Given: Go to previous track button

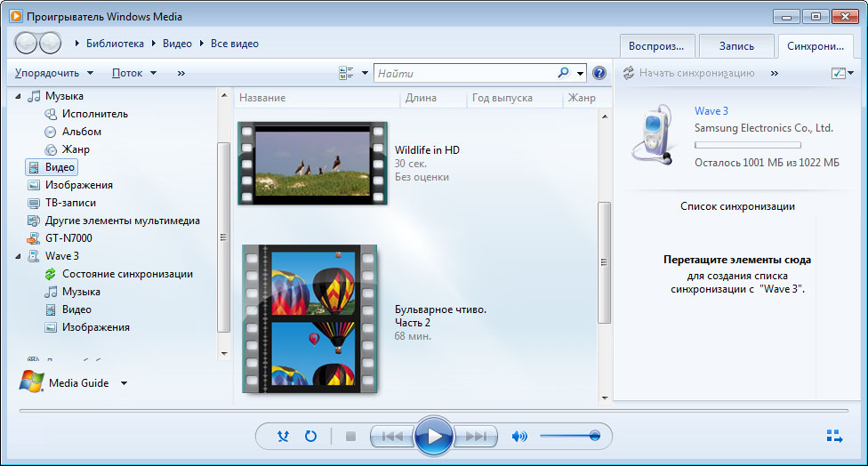Looking at the screenshot, I should coord(392,437).
